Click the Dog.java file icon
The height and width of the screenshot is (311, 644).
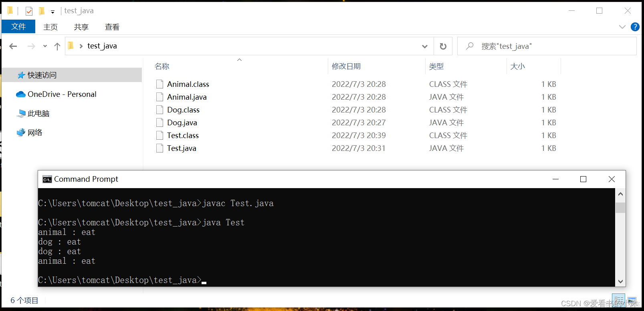159,122
